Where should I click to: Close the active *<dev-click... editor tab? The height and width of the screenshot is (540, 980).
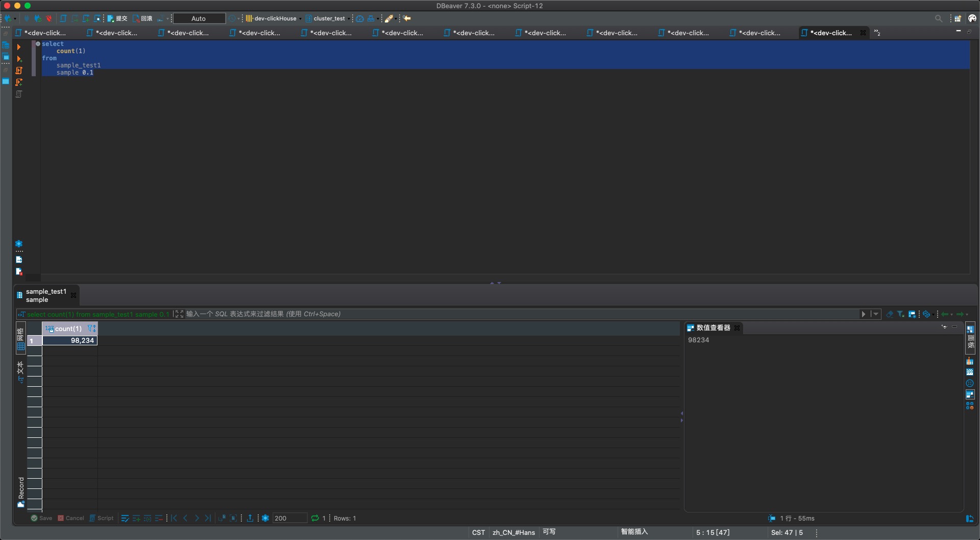(863, 33)
